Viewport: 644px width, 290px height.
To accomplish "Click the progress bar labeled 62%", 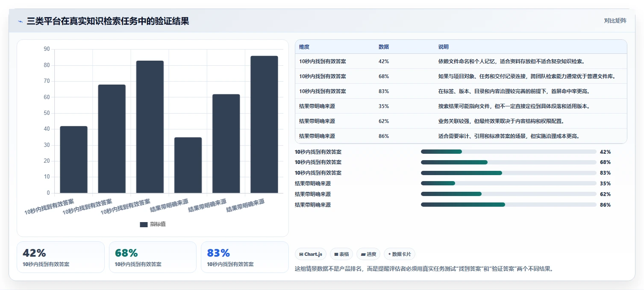I will 509,194.
